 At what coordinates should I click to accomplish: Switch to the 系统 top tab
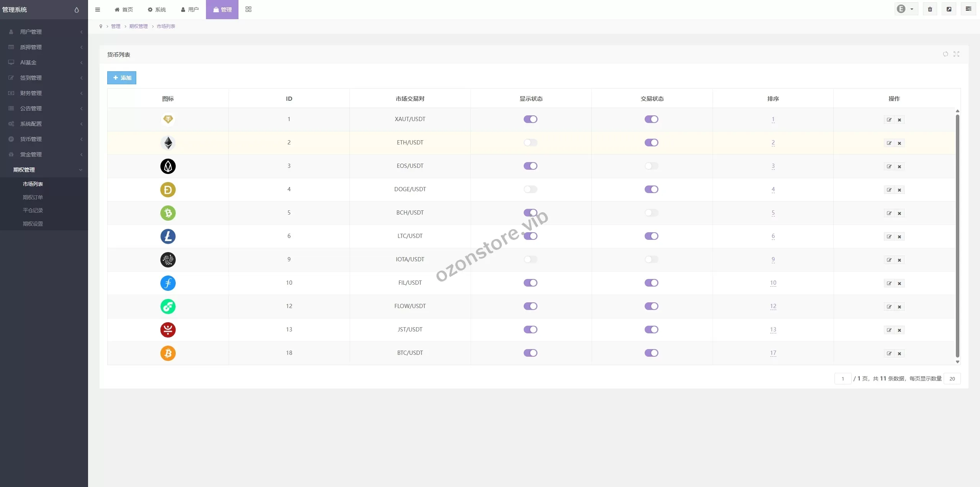(x=157, y=10)
